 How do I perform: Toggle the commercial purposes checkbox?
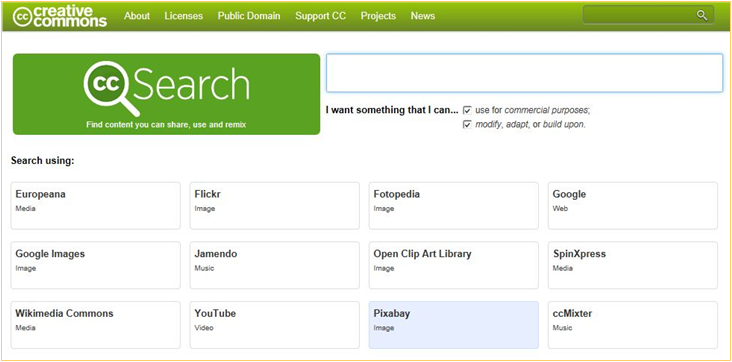(467, 111)
